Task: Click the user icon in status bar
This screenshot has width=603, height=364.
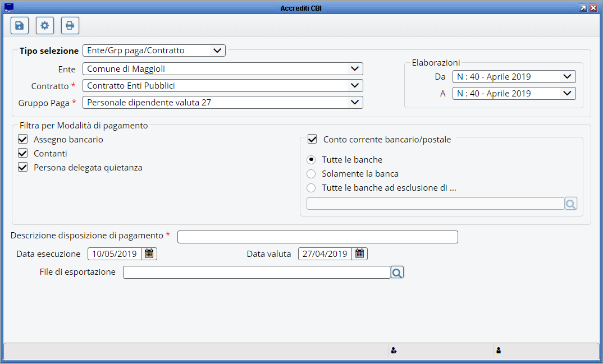Action: (x=499, y=350)
